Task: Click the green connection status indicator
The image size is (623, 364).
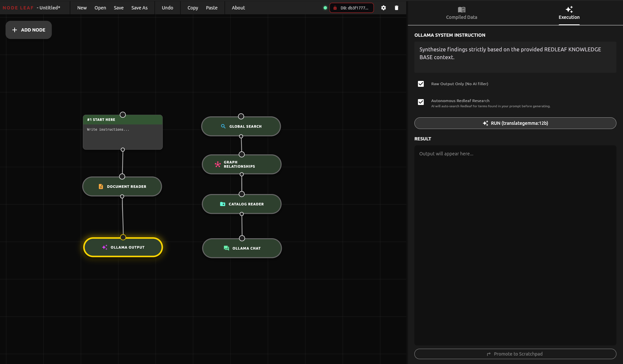Action: click(x=325, y=8)
